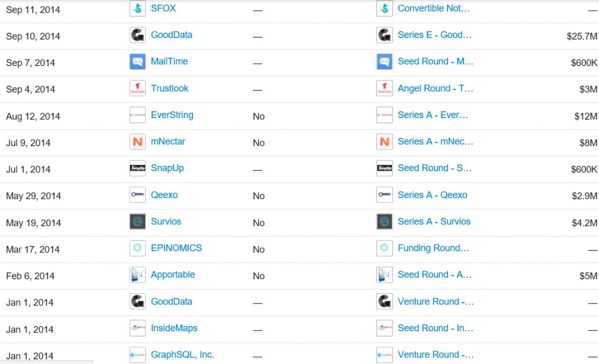This screenshot has height=364, width=599.
Task: Open the Seed Round - A… Apportable link
Action: pyautogui.click(x=435, y=275)
